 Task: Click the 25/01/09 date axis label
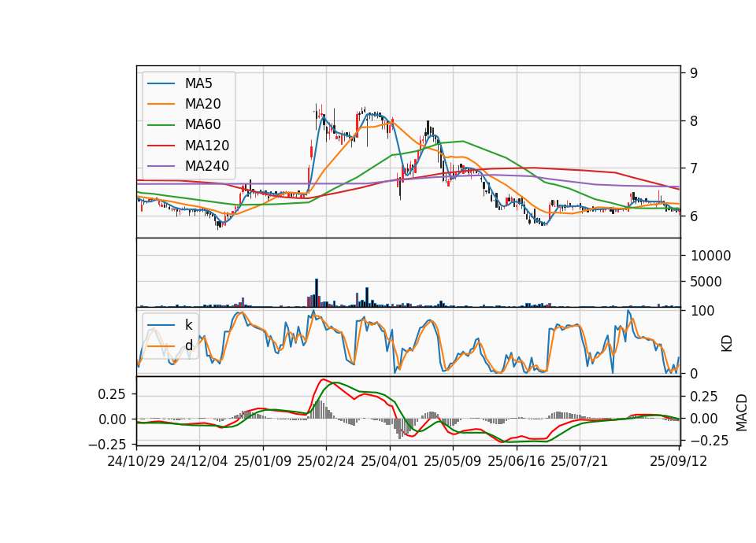[263, 462]
